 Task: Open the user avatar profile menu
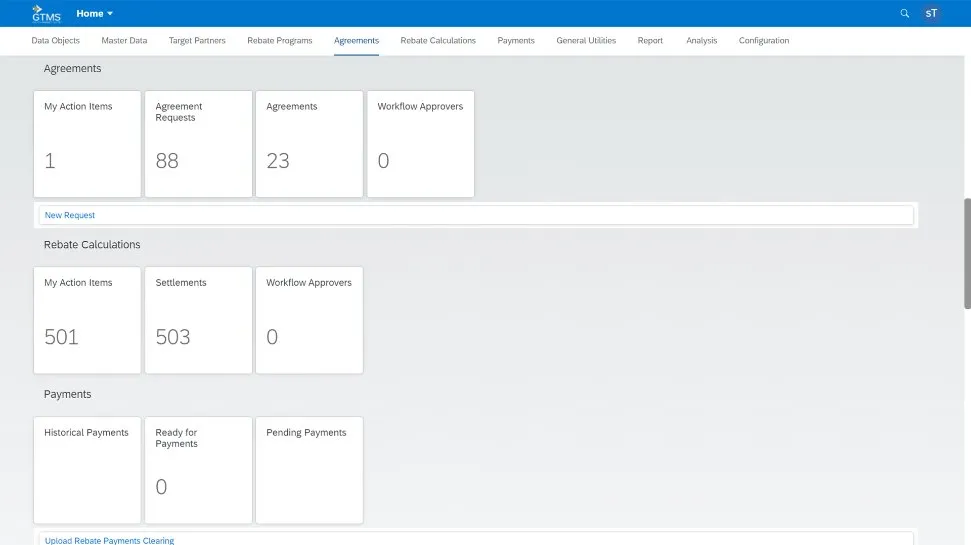tap(932, 14)
